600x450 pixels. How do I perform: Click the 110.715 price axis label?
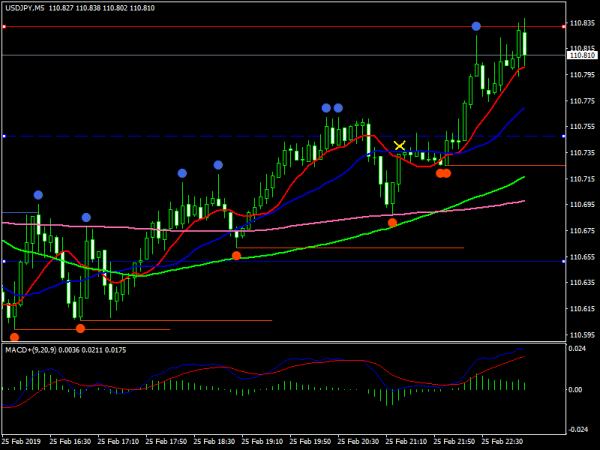(582, 179)
